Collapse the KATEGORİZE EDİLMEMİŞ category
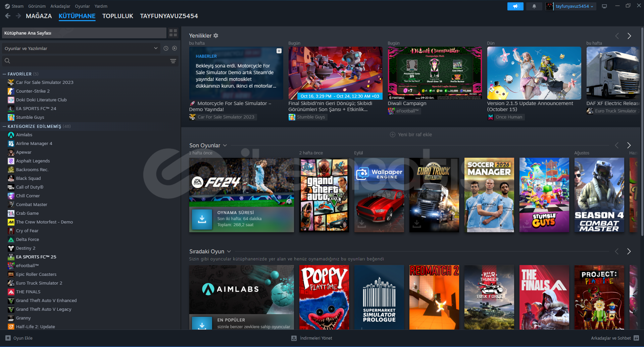Viewport: 644px width, 347px height. (4, 126)
